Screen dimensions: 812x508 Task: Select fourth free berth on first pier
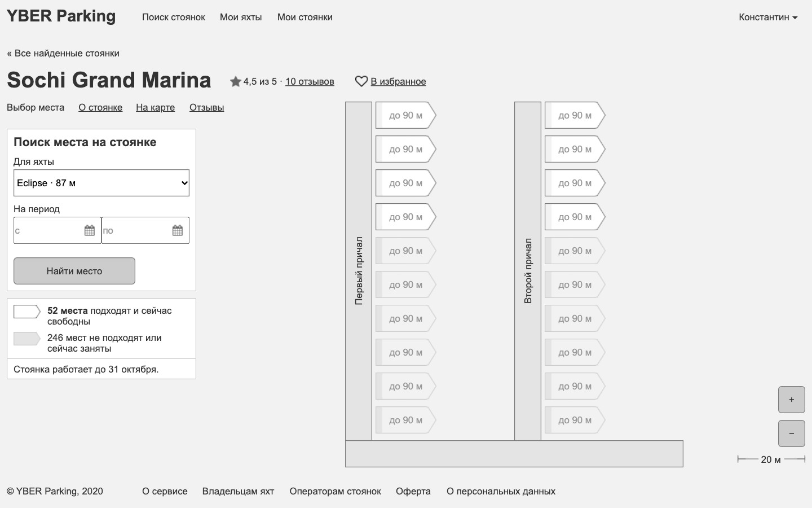point(406,217)
